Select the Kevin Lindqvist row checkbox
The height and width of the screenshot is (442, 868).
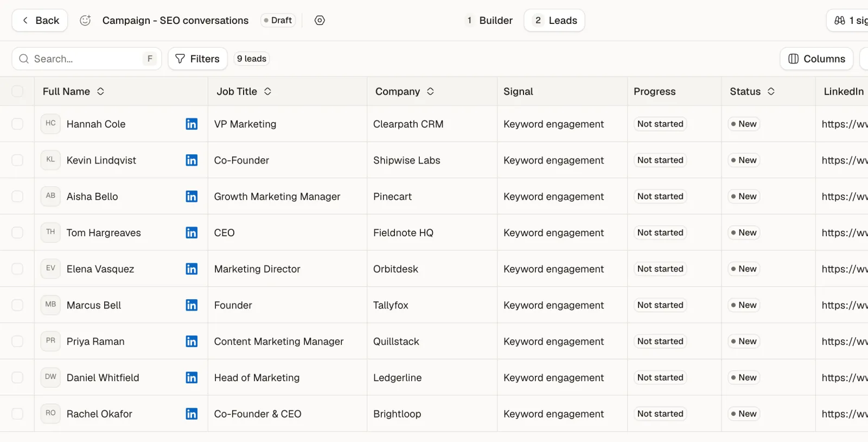pyautogui.click(x=17, y=160)
